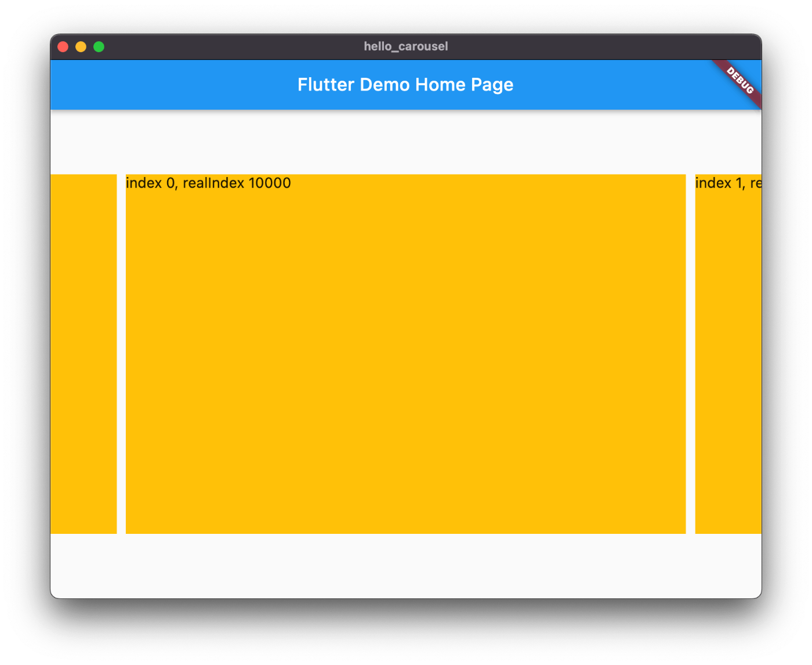Select the previous carousel card peeking at left
The height and width of the screenshot is (665, 812).
coord(84,354)
